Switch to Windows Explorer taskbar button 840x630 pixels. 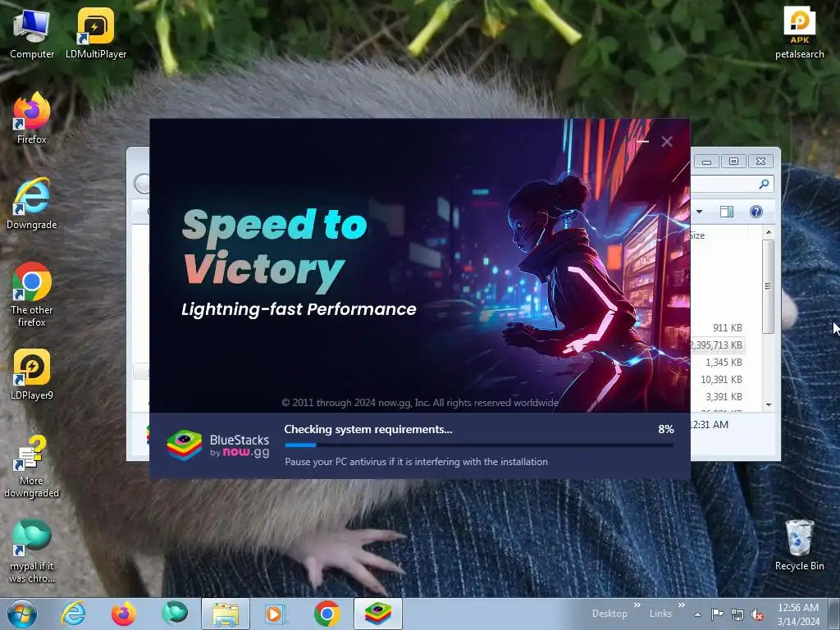click(x=226, y=614)
